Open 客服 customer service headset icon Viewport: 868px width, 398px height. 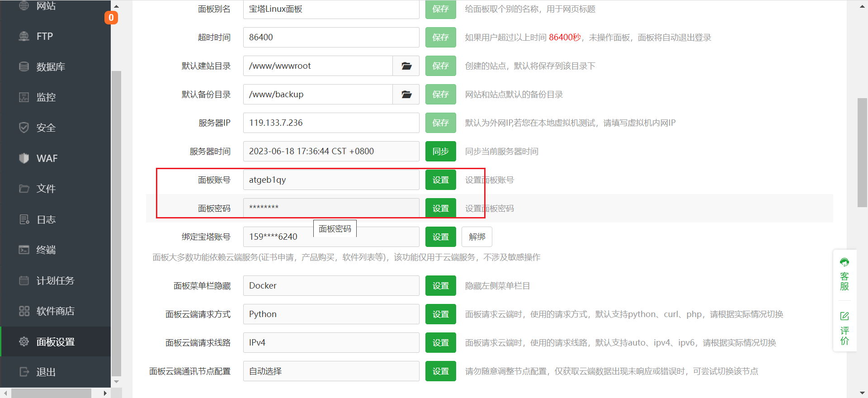point(844,262)
